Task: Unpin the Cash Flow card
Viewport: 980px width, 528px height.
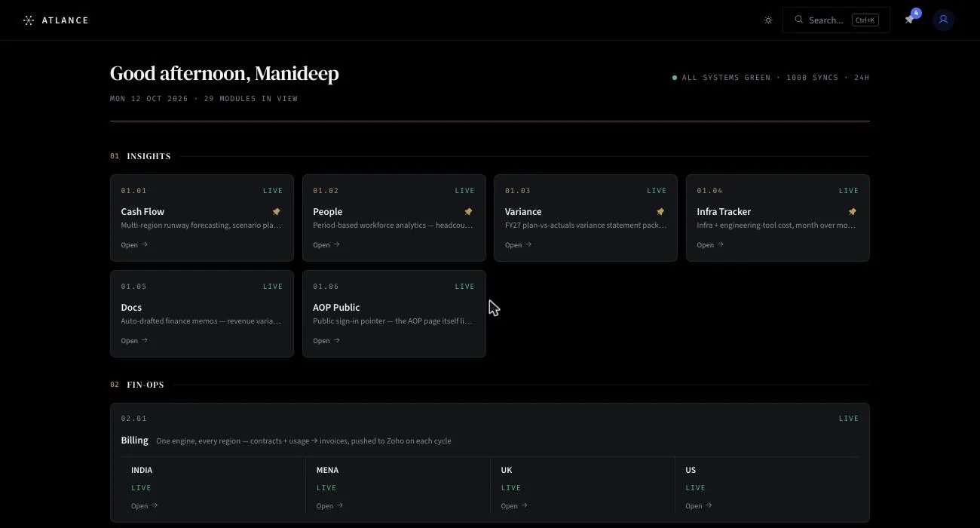Action: pyautogui.click(x=276, y=212)
